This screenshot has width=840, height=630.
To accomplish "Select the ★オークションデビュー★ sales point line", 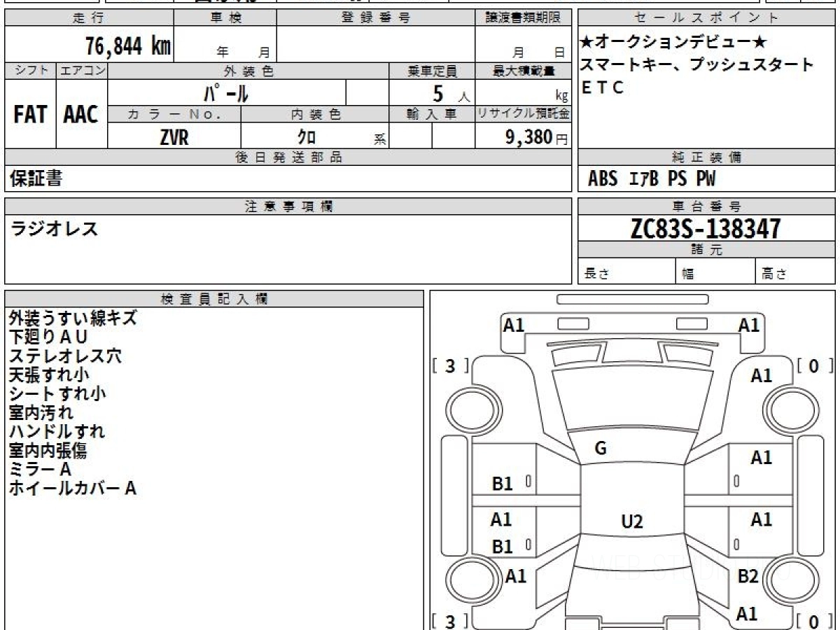I will 673,42.
